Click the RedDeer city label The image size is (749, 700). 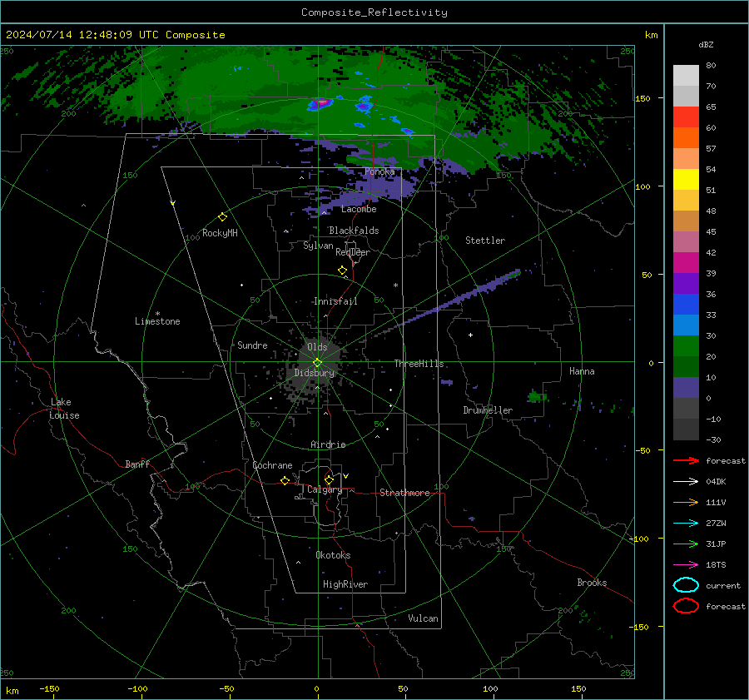tap(353, 252)
